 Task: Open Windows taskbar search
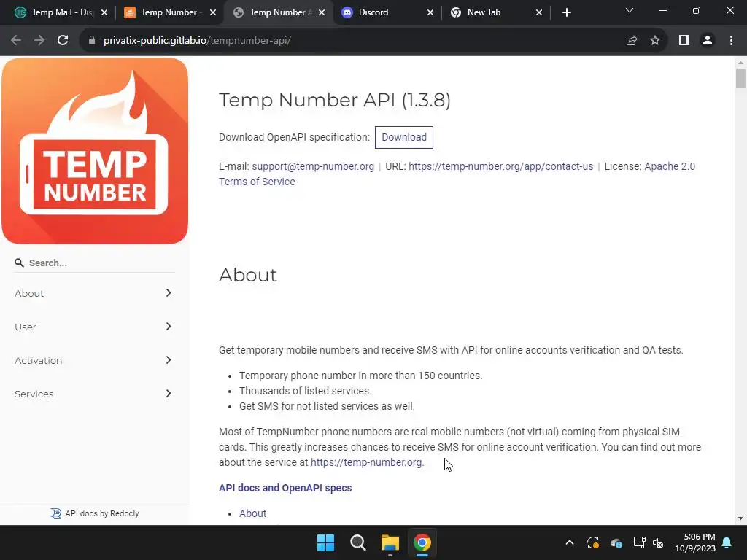click(x=357, y=542)
